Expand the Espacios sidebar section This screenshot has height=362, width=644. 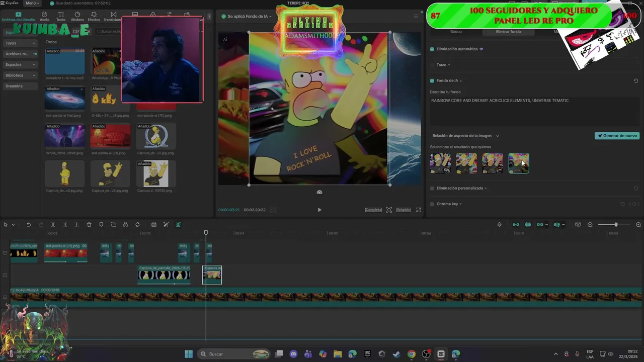pos(20,65)
